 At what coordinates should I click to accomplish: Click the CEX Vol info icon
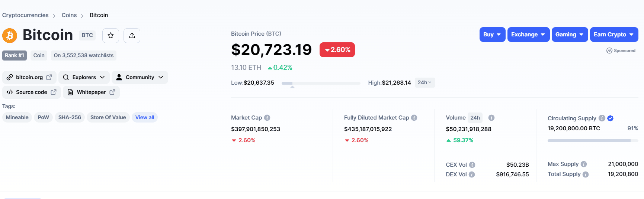[x=472, y=165]
